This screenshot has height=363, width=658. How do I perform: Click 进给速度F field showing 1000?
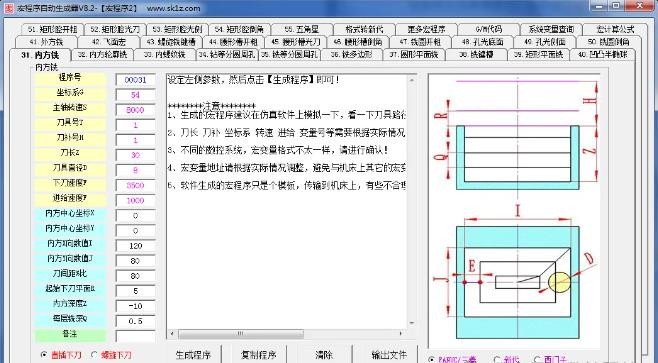pos(136,201)
